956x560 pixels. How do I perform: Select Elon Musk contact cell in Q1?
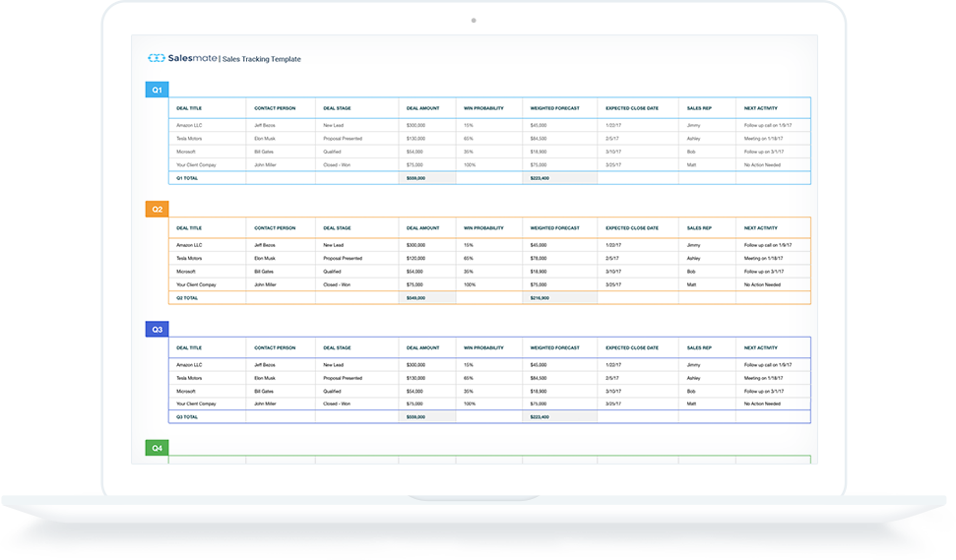(x=268, y=139)
